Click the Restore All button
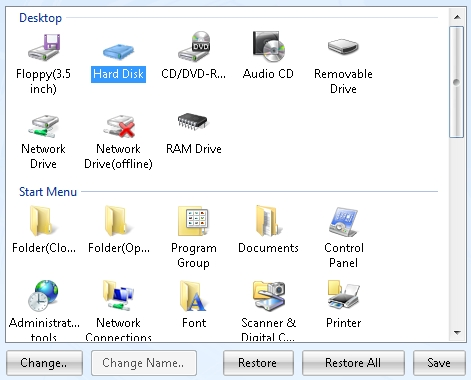 [353, 363]
